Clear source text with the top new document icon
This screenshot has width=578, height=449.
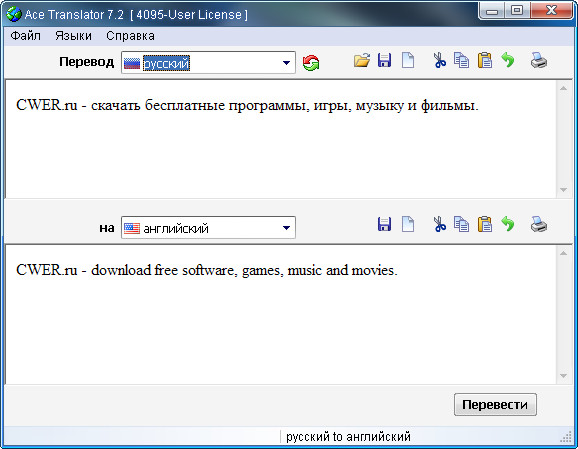tap(408, 60)
